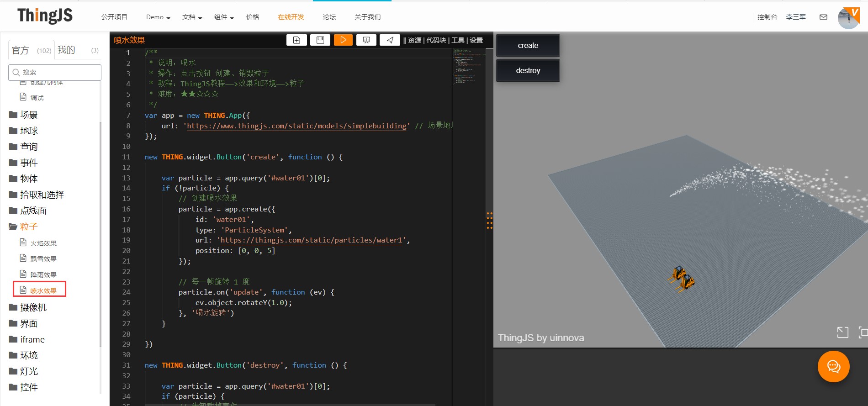The height and width of the screenshot is (406, 868).
Task: Click the save icon in editor toolbar
Action: click(320, 40)
